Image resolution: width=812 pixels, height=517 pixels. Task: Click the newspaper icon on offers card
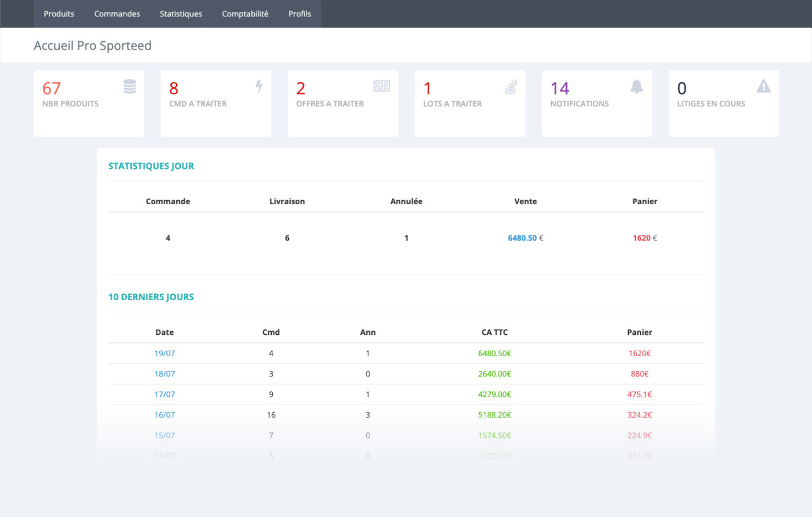(382, 86)
